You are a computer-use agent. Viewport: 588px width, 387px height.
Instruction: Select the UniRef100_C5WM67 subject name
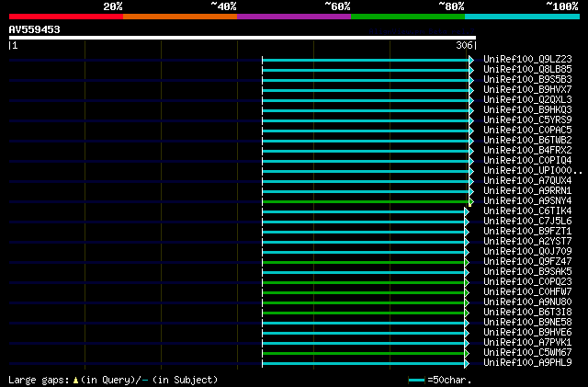click(527, 353)
